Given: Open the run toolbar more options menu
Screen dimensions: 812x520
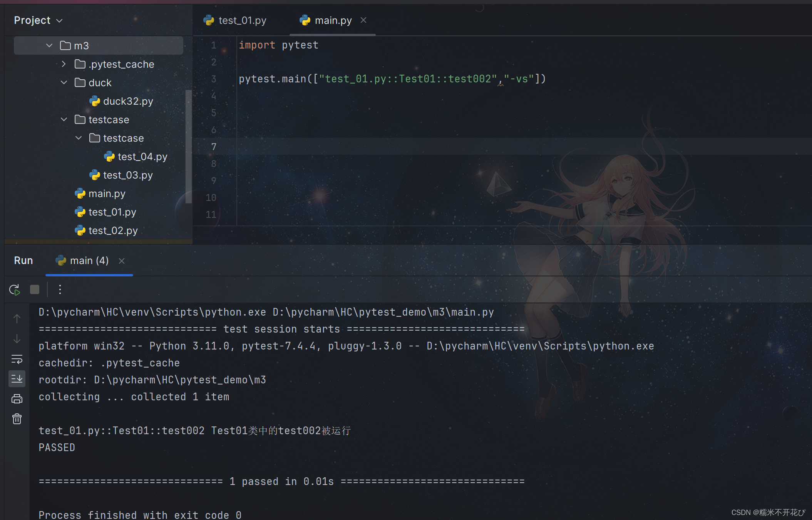Looking at the screenshot, I should point(60,289).
